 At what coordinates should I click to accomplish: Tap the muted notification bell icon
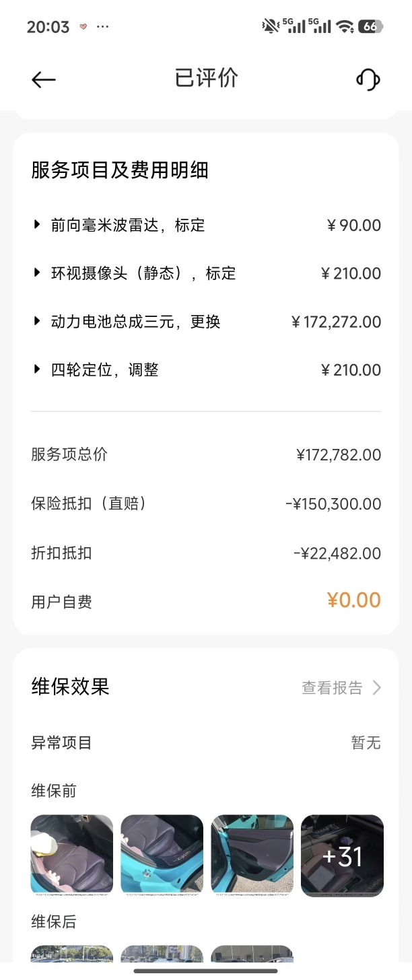271,26
